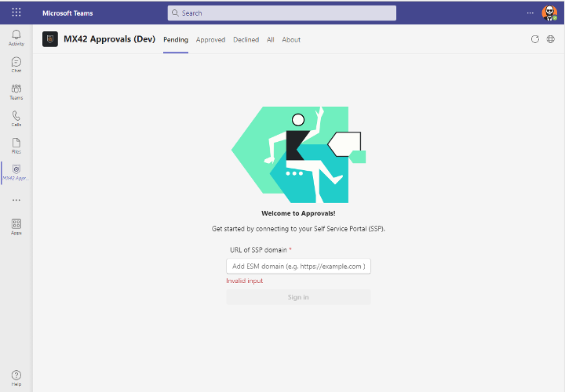
Task: Select MX42 Approvals app in sidebar
Action: [16, 172]
